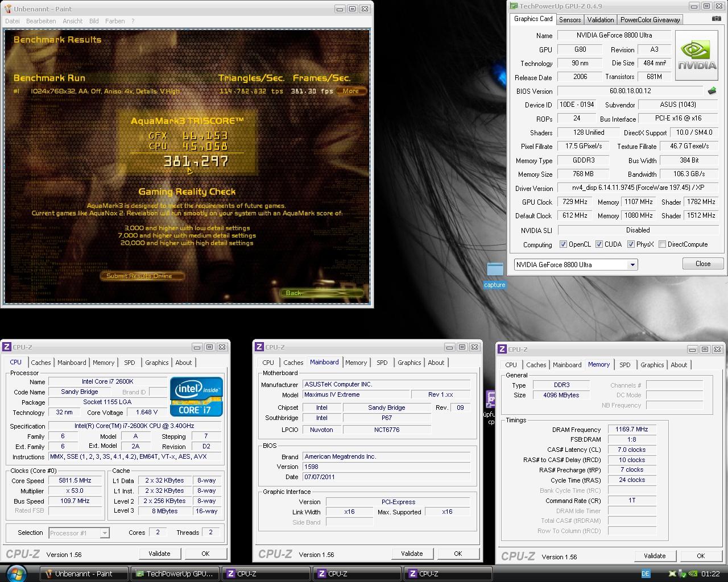Open the Bearbeiten menu in Paint
This screenshot has width=728, height=582.
point(41,21)
